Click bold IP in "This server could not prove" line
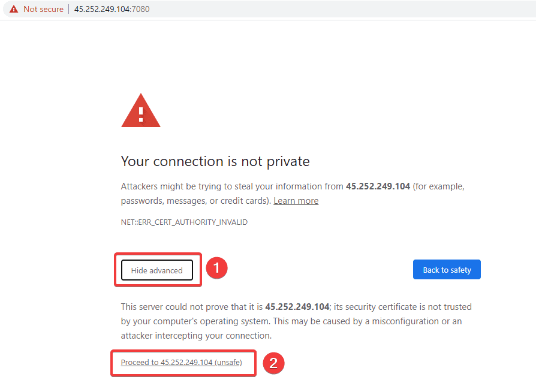This screenshot has width=536, height=392. (297, 307)
